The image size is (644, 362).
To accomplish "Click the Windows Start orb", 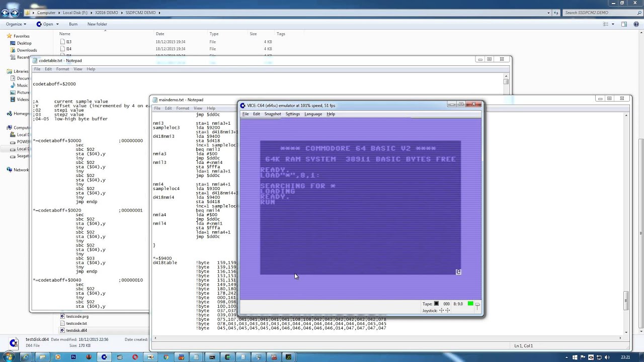I will coord(10,357).
